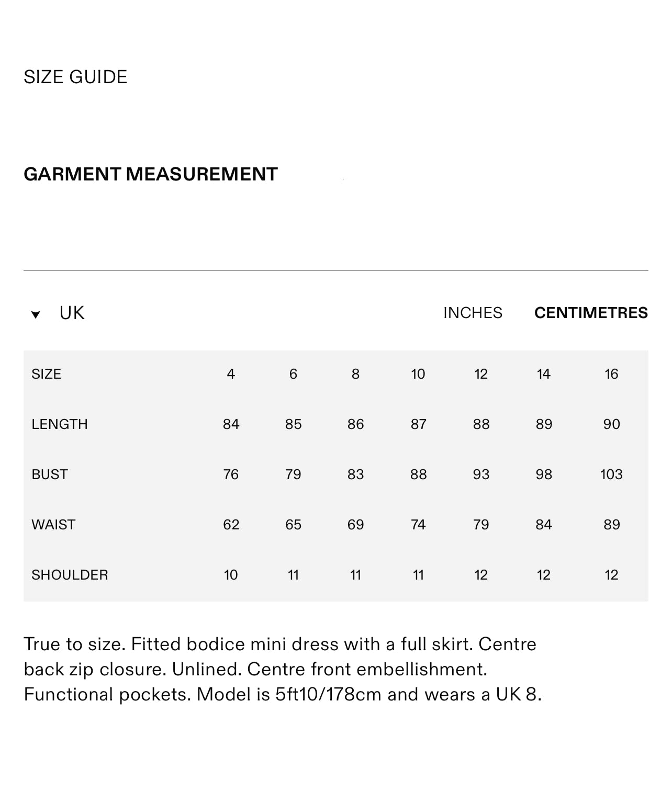This screenshot has width=672, height=803.
Task: Select the size 8 column header
Action: [355, 374]
